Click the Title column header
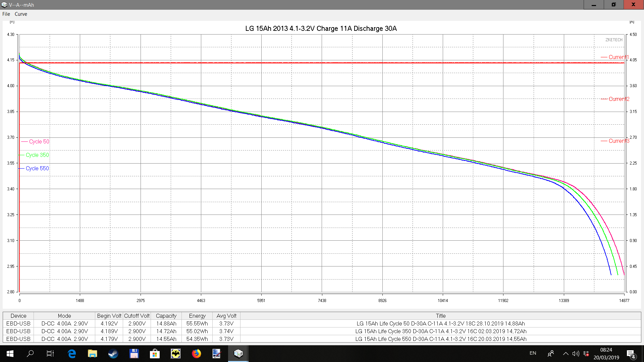Screen dimensions: 644x362 [x=440, y=316]
